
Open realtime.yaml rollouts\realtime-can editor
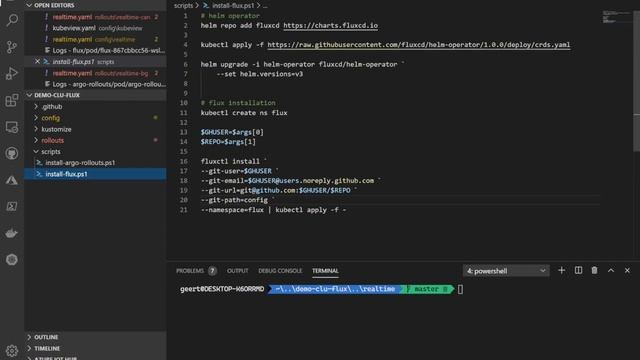(95, 17)
